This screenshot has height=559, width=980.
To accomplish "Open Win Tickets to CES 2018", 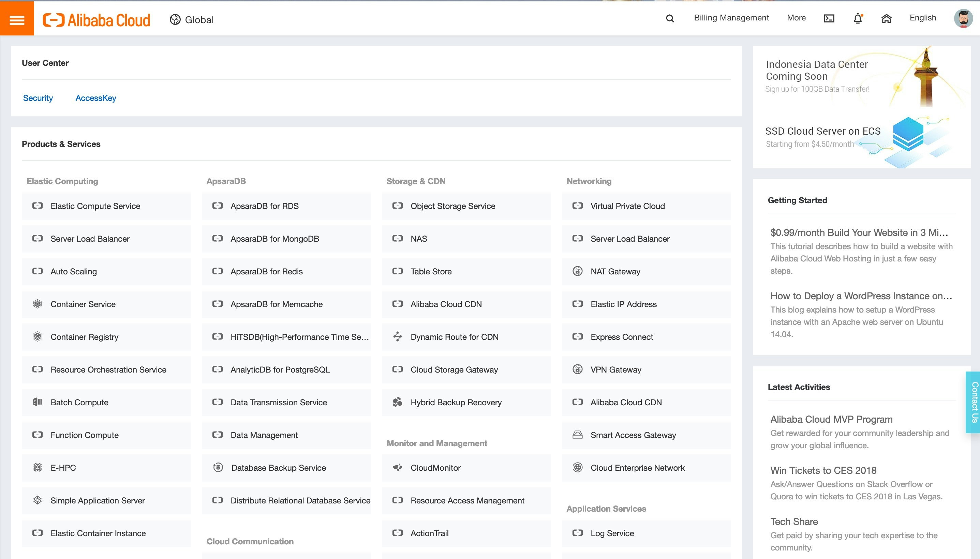I will (x=823, y=470).
